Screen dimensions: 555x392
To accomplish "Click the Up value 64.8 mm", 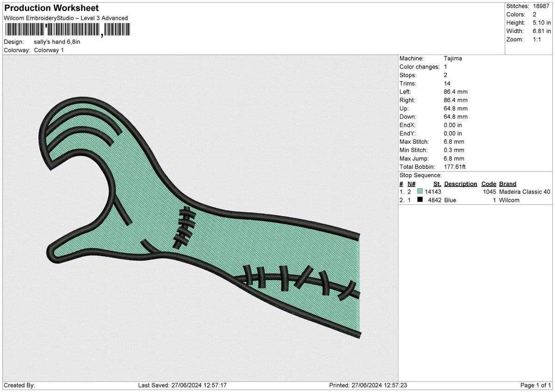I will tap(455, 108).
